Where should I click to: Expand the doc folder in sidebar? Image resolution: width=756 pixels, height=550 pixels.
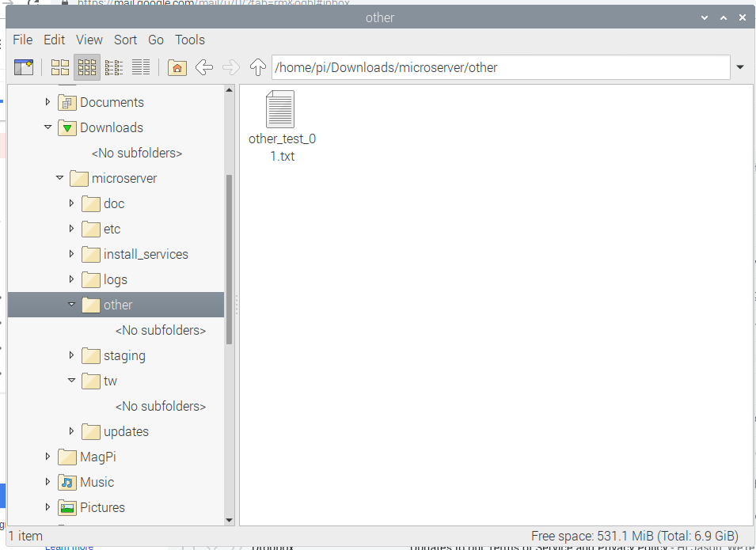(x=71, y=203)
